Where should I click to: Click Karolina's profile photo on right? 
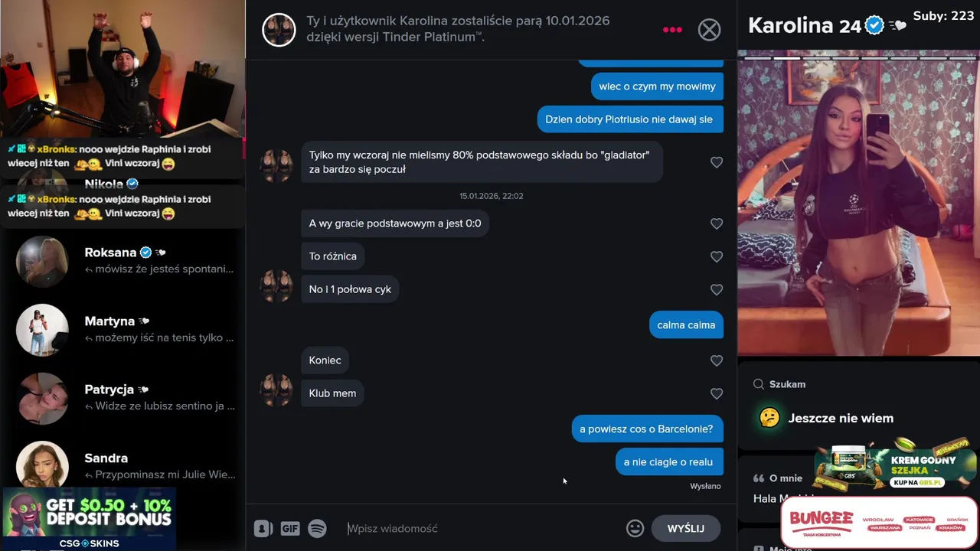[858, 203]
